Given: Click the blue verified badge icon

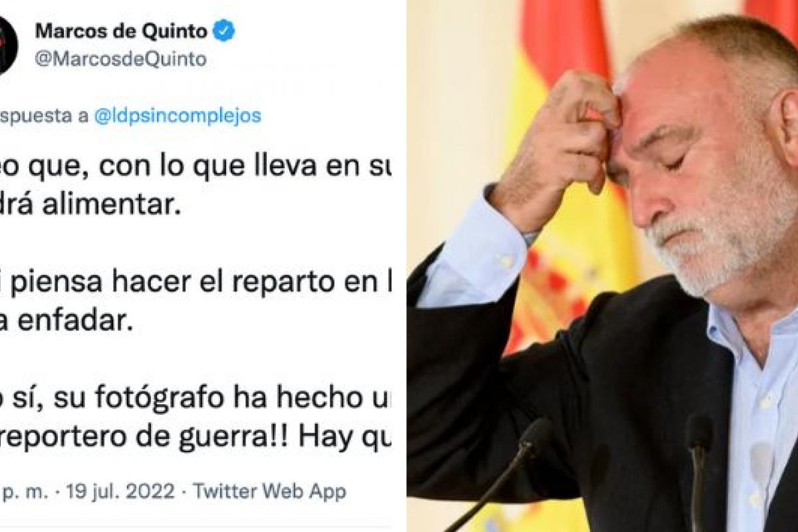Looking at the screenshot, I should [x=224, y=31].
